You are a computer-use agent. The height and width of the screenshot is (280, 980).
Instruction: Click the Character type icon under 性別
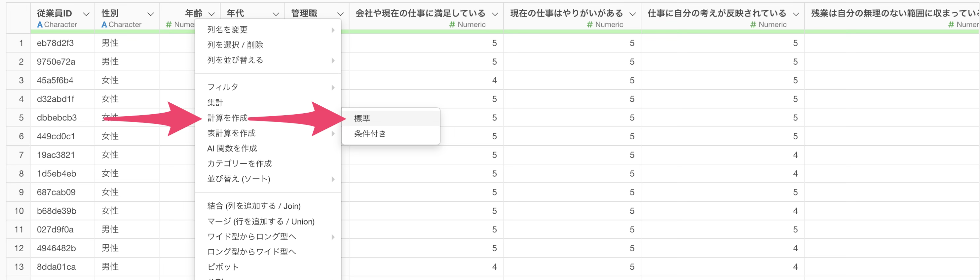click(x=104, y=25)
